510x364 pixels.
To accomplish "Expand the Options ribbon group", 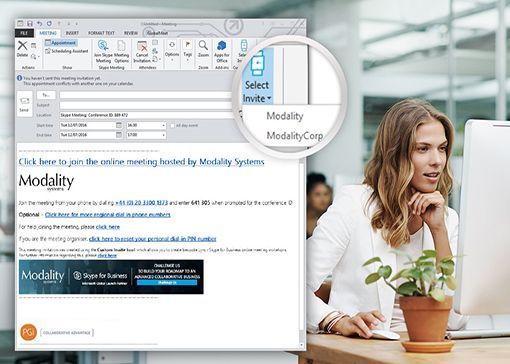I will 172,50.
